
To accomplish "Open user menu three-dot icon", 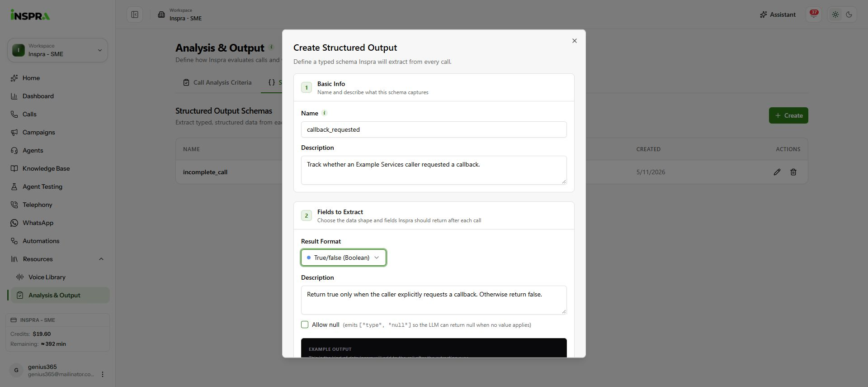I will pyautogui.click(x=103, y=374).
